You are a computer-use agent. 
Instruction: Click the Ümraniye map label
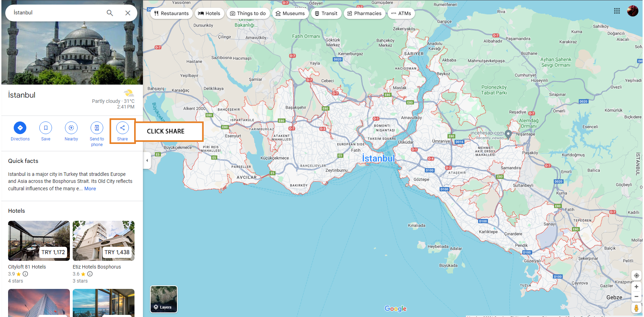point(441,141)
